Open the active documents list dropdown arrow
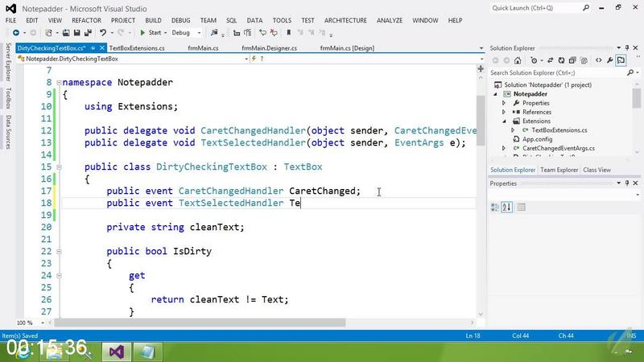The image size is (644, 362). (x=481, y=48)
